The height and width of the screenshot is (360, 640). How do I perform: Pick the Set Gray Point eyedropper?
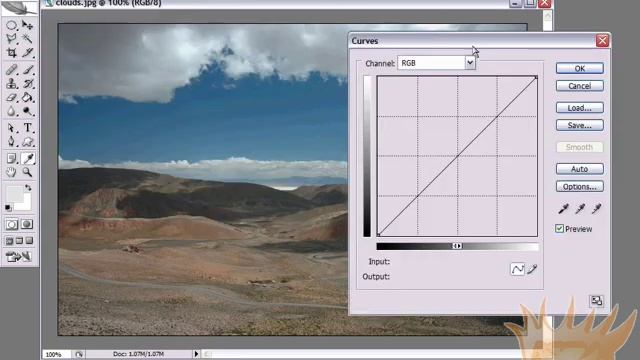click(x=580, y=209)
